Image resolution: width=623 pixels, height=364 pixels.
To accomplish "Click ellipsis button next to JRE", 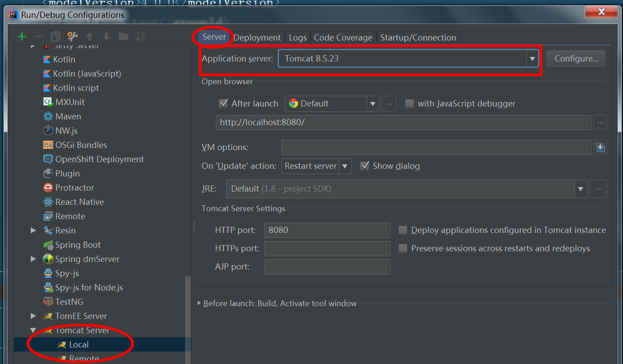I will [598, 189].
